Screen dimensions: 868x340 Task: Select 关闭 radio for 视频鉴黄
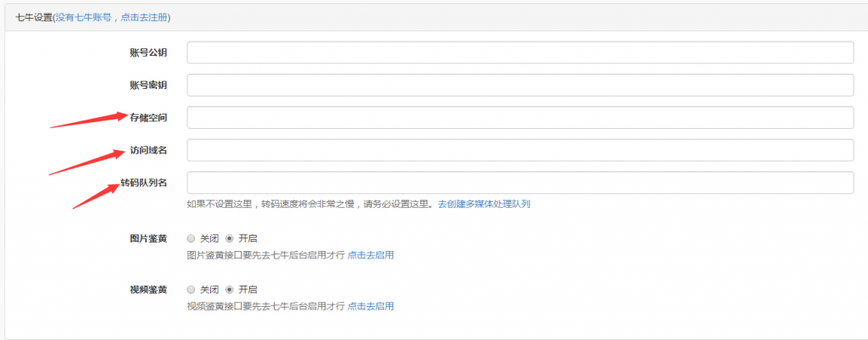191,290
